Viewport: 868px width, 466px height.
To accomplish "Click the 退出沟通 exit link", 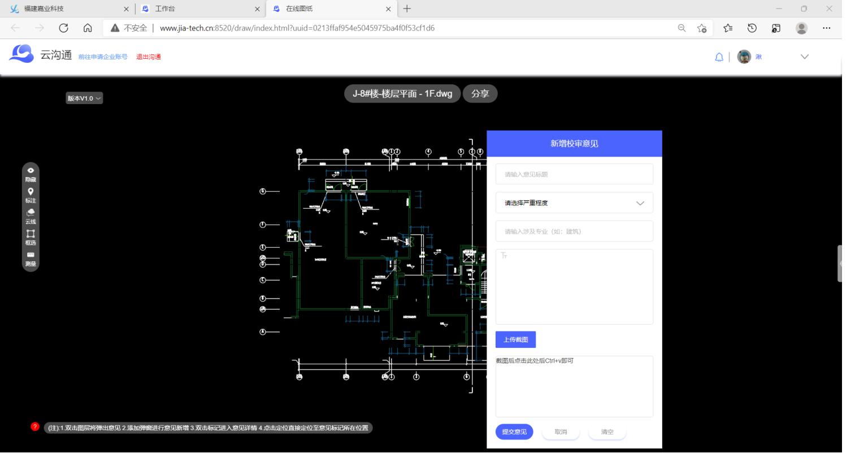I will point(149,57).
